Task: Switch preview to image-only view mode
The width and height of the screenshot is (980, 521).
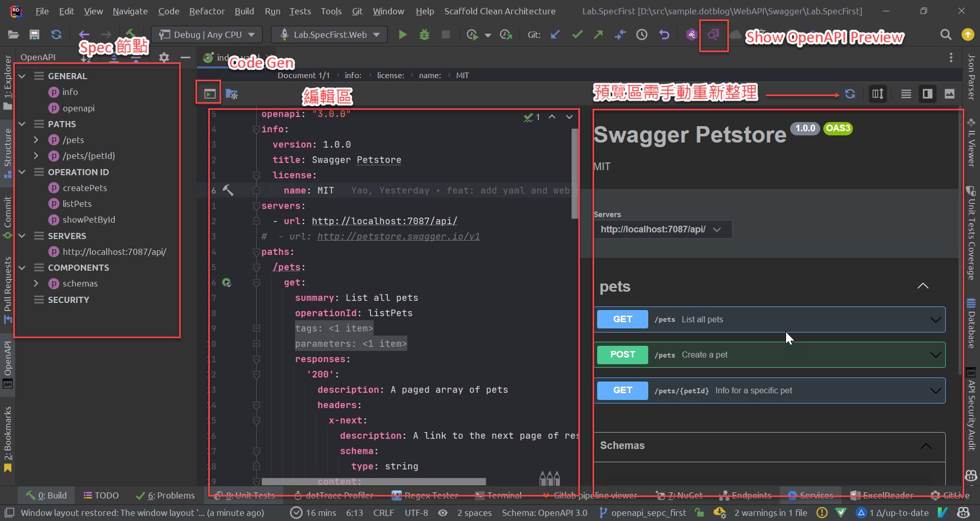Action: pos(949,93)
